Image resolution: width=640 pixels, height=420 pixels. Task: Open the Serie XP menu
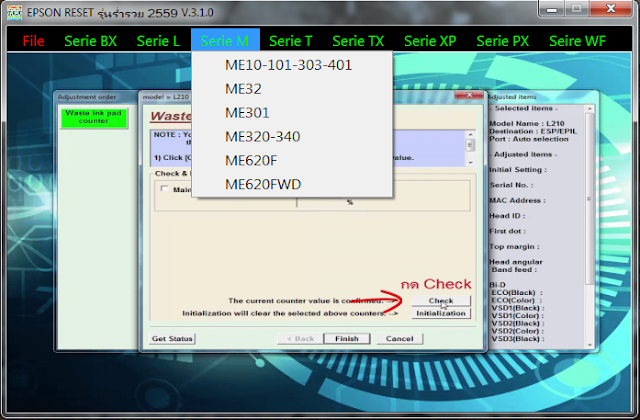(x=430, y=41)
